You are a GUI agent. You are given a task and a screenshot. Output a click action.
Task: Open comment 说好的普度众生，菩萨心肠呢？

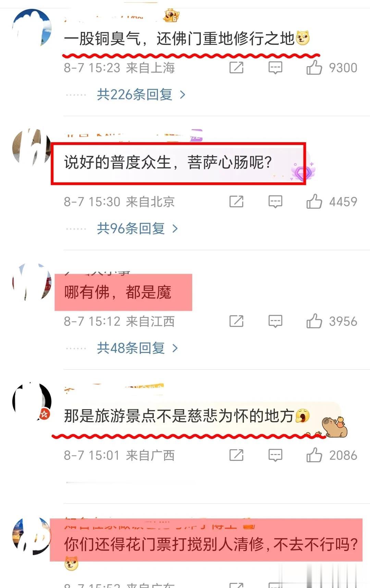[x=168, y=162]
